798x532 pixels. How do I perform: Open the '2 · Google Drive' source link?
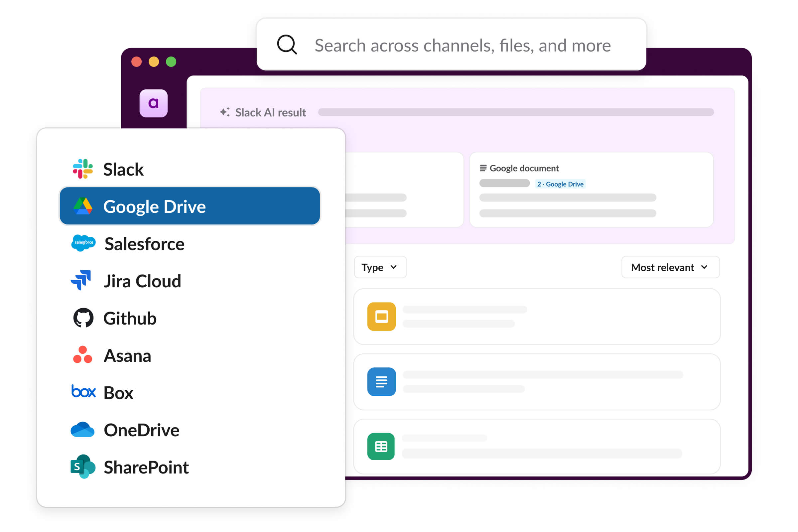coord(561,184)
